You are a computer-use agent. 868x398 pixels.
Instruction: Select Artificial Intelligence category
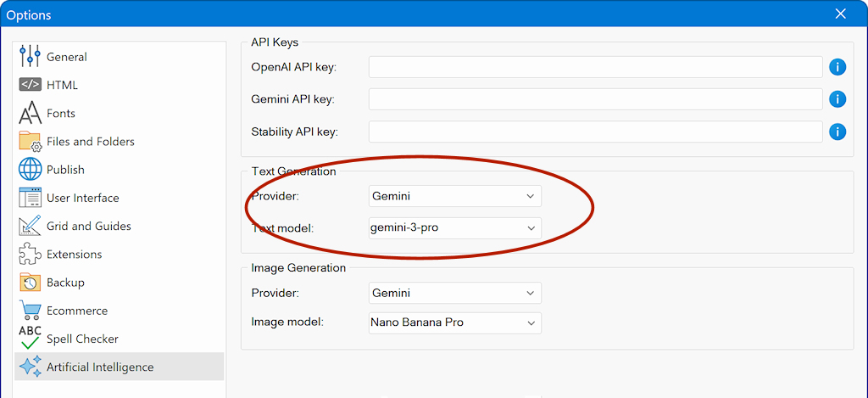100,367
